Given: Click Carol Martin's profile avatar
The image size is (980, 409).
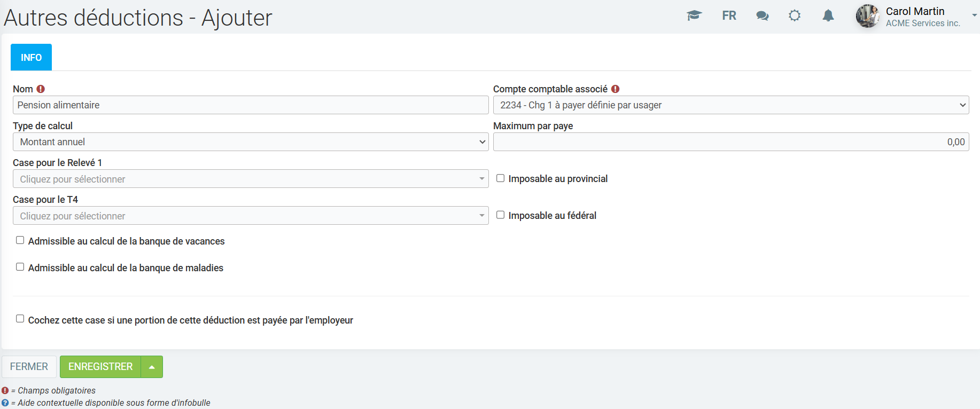Looking at the screenshot, I should pyautogui.click(x=867, y=16).
